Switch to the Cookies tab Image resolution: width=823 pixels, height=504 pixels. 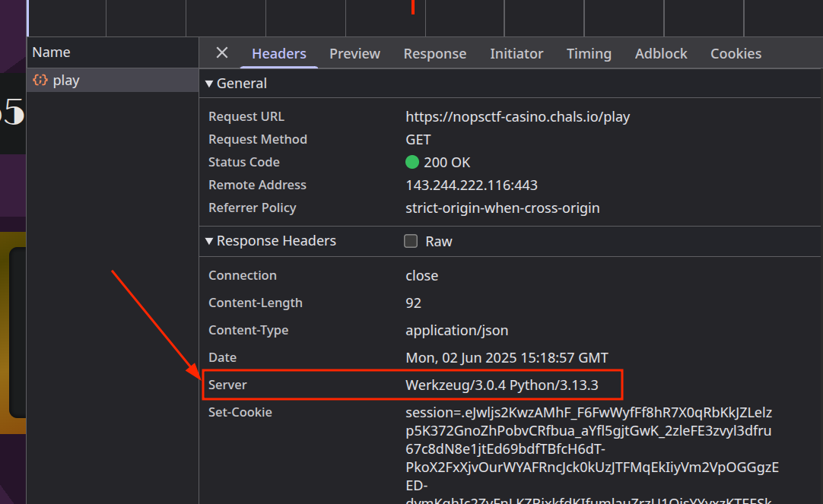point(736,53)
